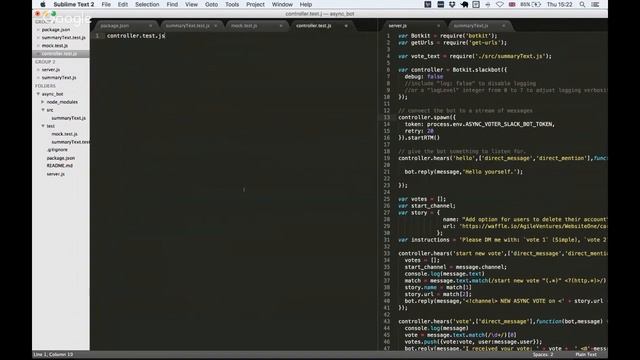Select summaryText.js under Group 2
640x360 pixels.
(x=59, y=78)
